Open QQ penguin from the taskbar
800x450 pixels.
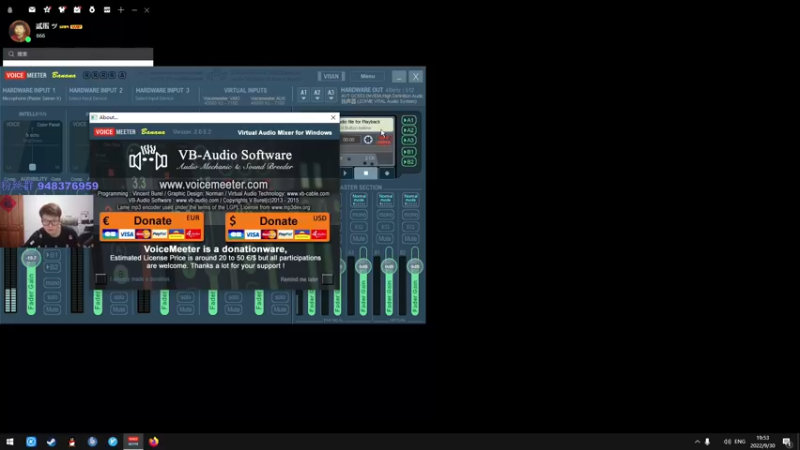(x=72, y=442)
